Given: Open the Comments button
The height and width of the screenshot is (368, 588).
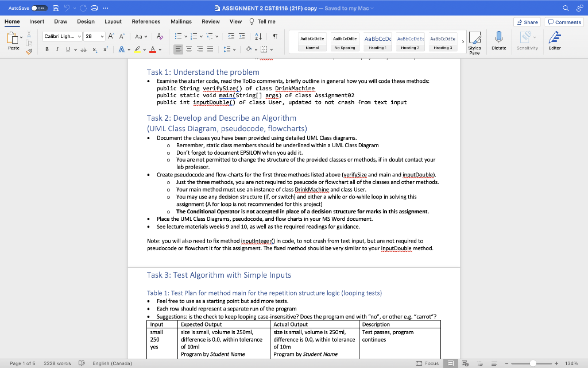Looking at the screenshot, I should point(564,22).
